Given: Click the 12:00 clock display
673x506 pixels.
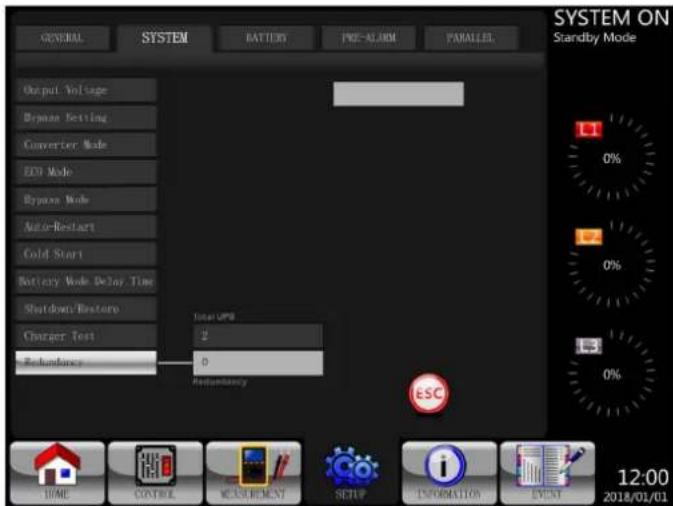Looking at the screenshot, I should click(643, 478).
